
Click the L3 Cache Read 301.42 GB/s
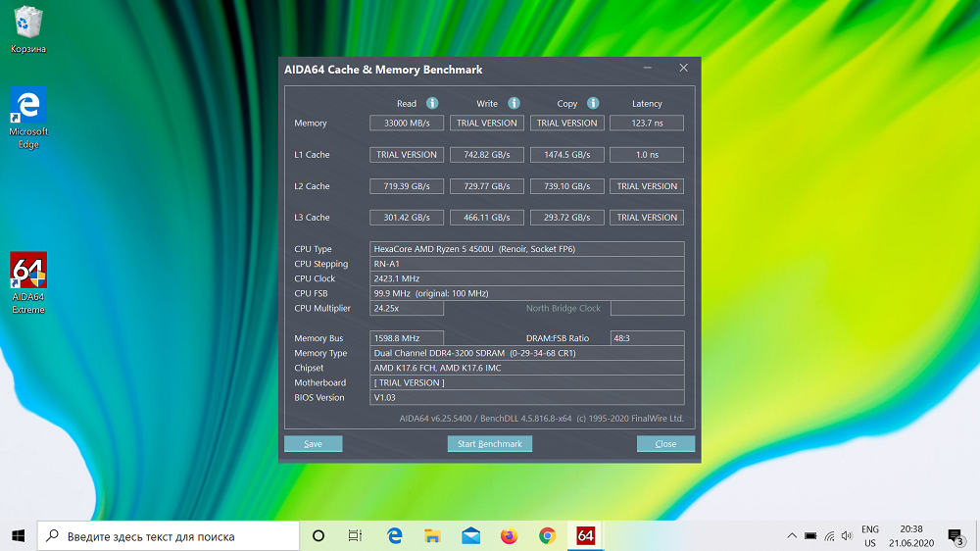[x=407, y=218]
